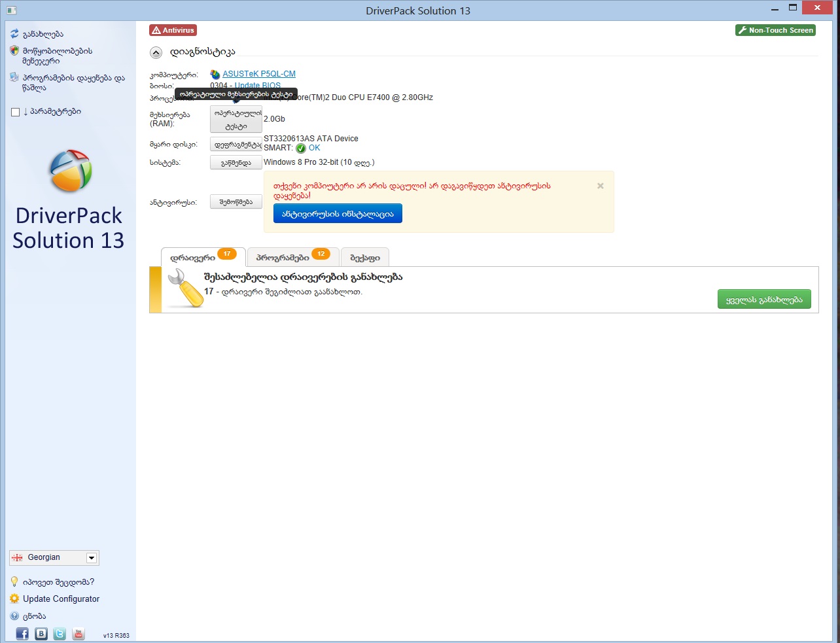Switch to the დრაივერი drivers tab
Image resolution: width=840 pixels, height=643 pixels.
(203, 257)
